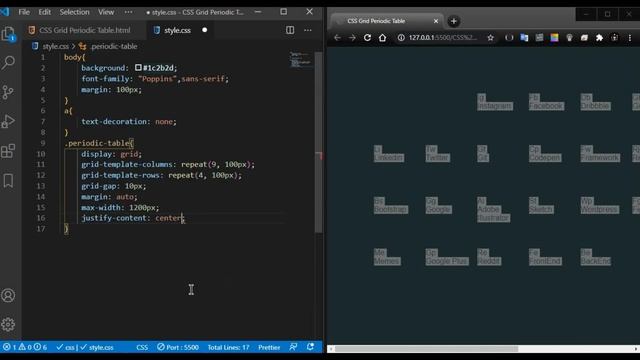Go back in the browser
Image resolution: width=640 pixels, height=360 pixels.
(x=337, y=38)
